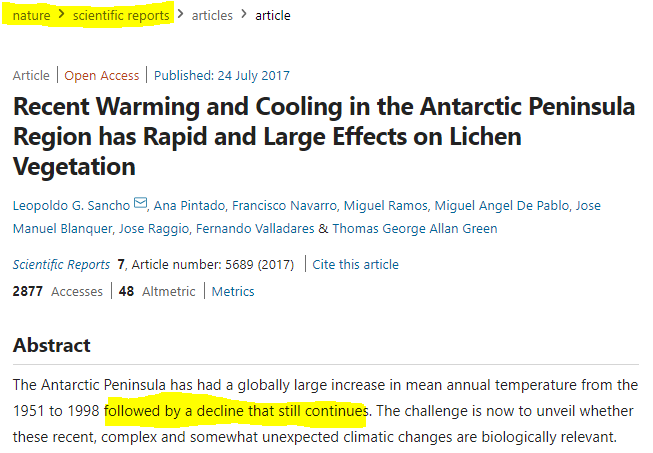View author Francisco Navarro's details
Image resolution: width=653 pixels, height=453 pixels.
point(284,206)
